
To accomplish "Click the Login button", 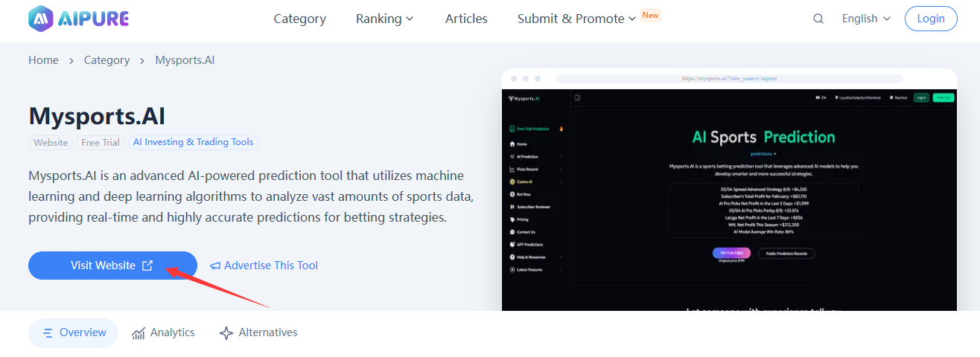I will [x=931, y=19].
